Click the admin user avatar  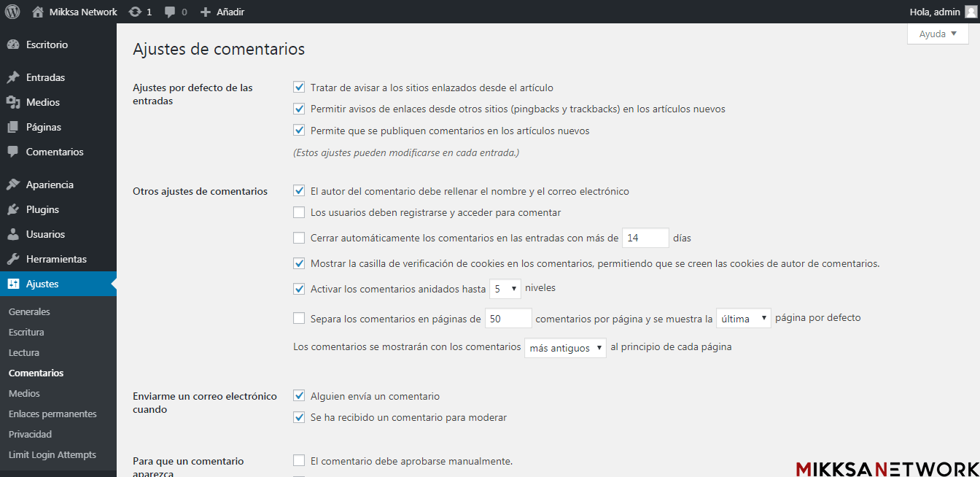click(x=970, y=12)
